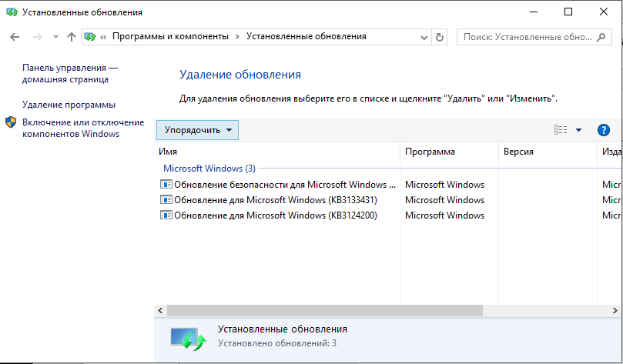Click the Back navigation arrow

pos(15,37)
